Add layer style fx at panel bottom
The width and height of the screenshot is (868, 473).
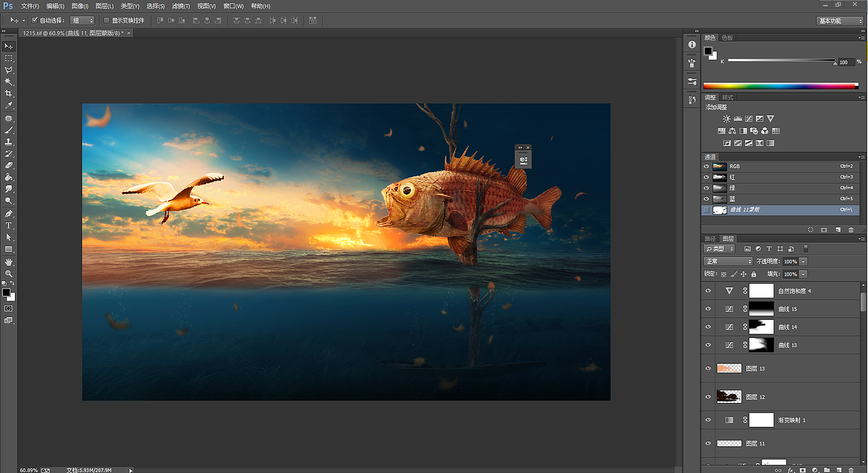(x=791, y=470)
